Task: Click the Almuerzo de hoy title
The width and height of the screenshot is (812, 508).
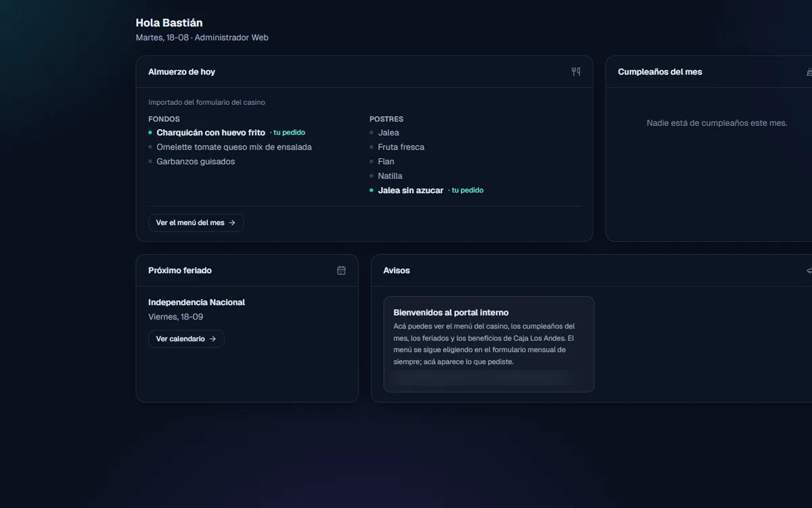Action: coord(181,72)
